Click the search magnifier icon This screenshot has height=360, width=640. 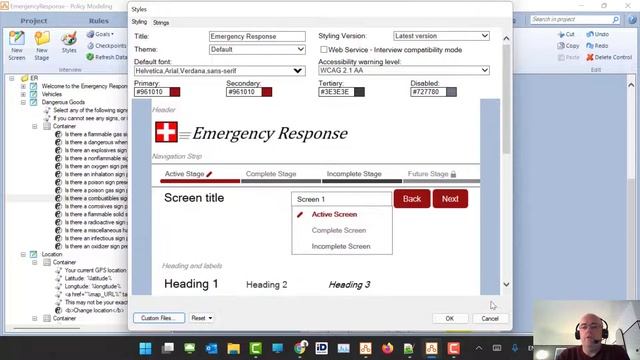point(616,19)
